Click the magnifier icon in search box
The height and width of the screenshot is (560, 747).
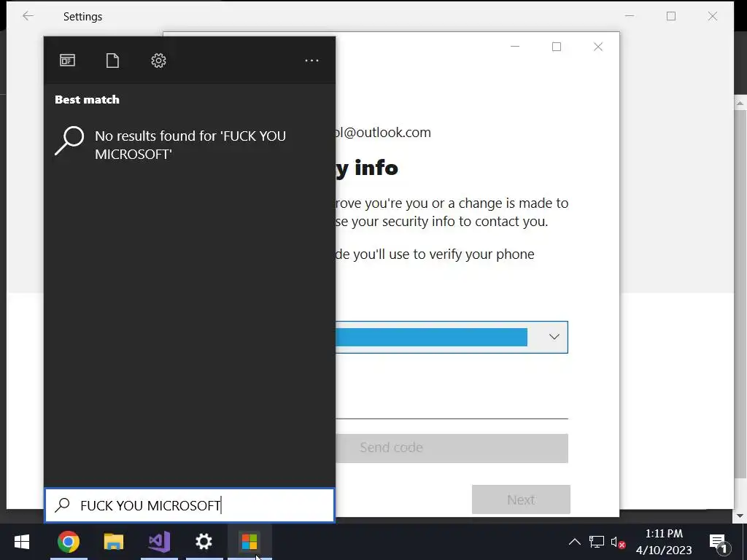63,505
